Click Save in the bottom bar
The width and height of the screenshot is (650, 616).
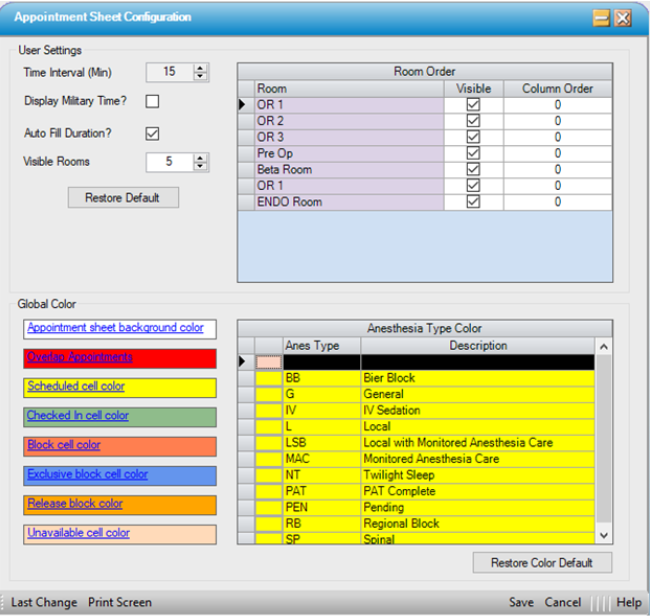point(520,602)
